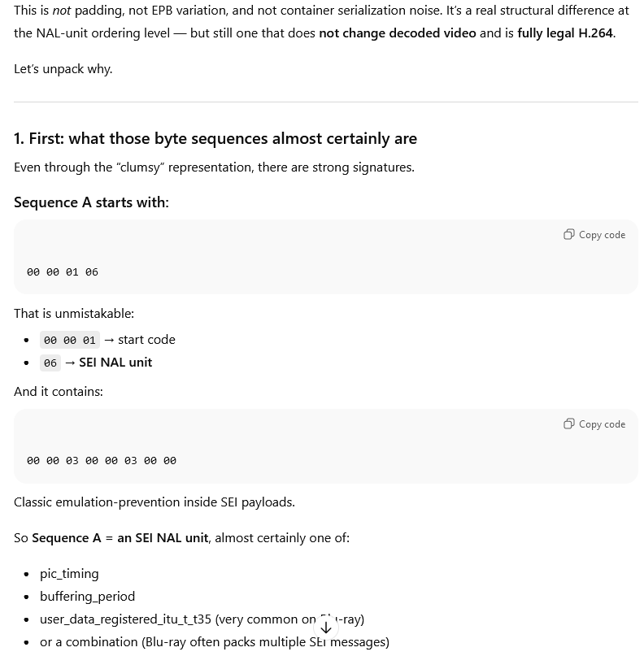Click the bold "fully legal H.264" text

tap(564, 33)
